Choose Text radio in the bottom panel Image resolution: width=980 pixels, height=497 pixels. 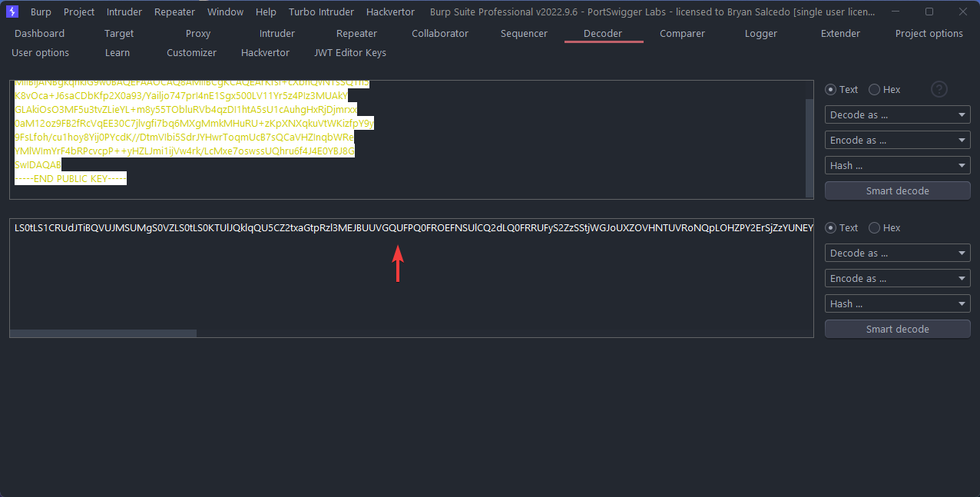[x=830, y=228]
